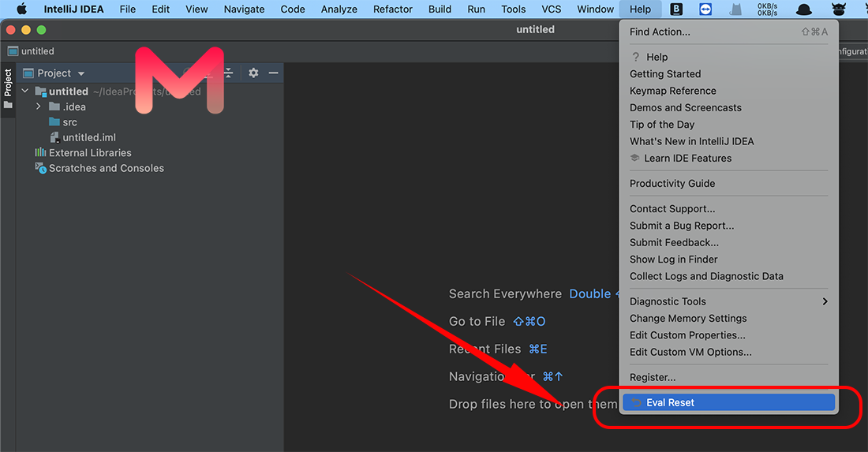Expand the Diagnostic Tools submenu arrow

[825, 301]
